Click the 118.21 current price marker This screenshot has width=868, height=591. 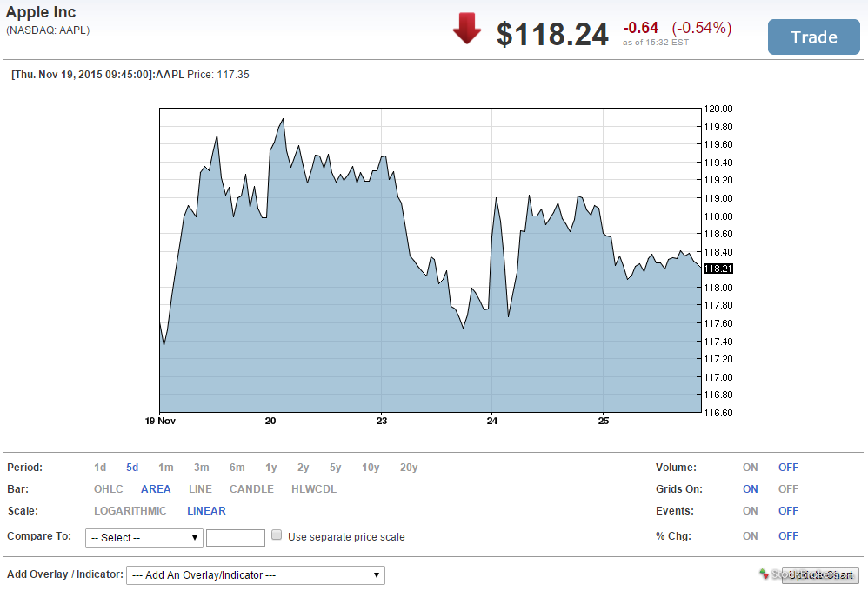click(718, 269)
